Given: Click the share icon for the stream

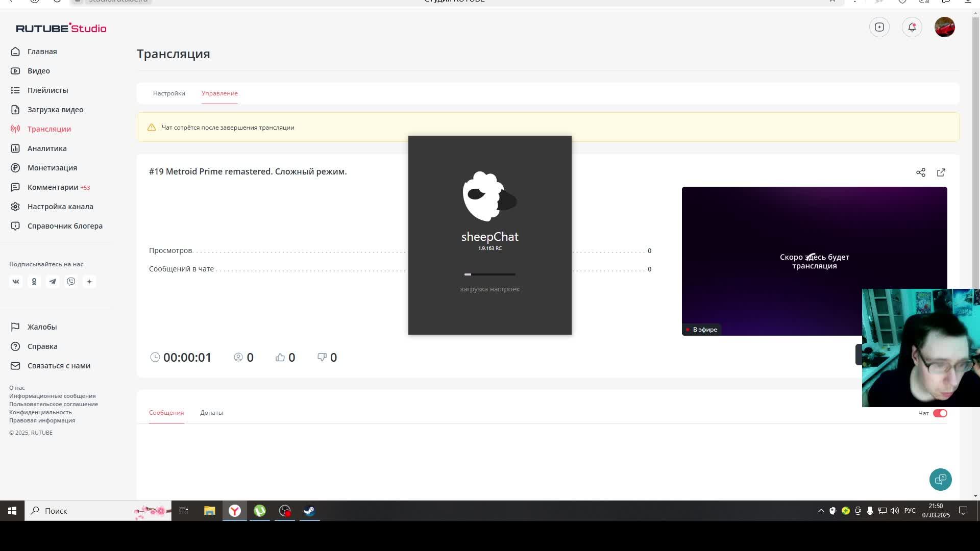Looking at the screenshot, I should [920, 172].
